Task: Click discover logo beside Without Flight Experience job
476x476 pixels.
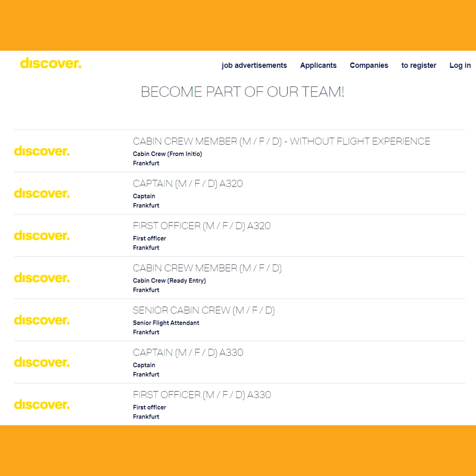Action: tap(42, 151)
